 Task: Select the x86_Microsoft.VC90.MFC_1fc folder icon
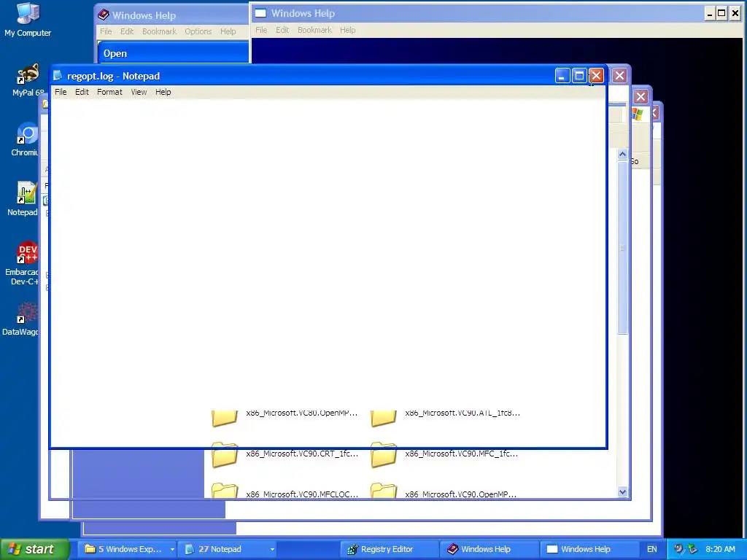click(x=384, y=454)
